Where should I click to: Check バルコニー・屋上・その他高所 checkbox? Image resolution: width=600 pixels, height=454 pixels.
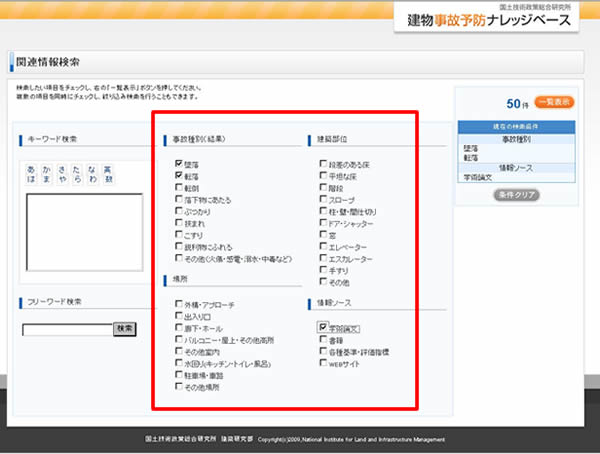coord(179,339)
